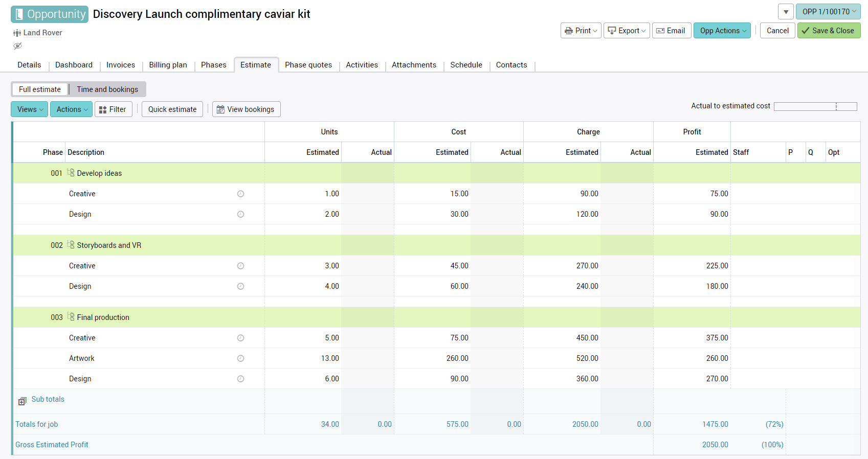This screenshot has width=868, height=459.
Task: Switch to Time and bookings view
Action: pos(107,89)
